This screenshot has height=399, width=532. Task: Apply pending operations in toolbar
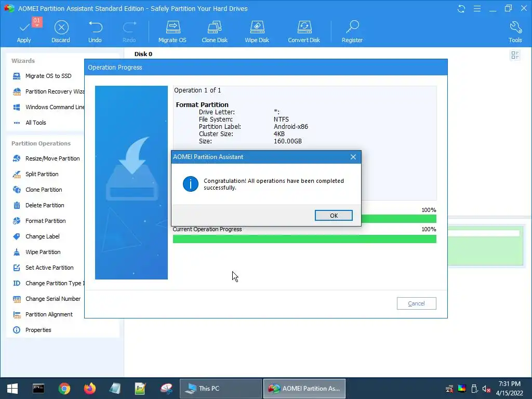tap(24, 32)
